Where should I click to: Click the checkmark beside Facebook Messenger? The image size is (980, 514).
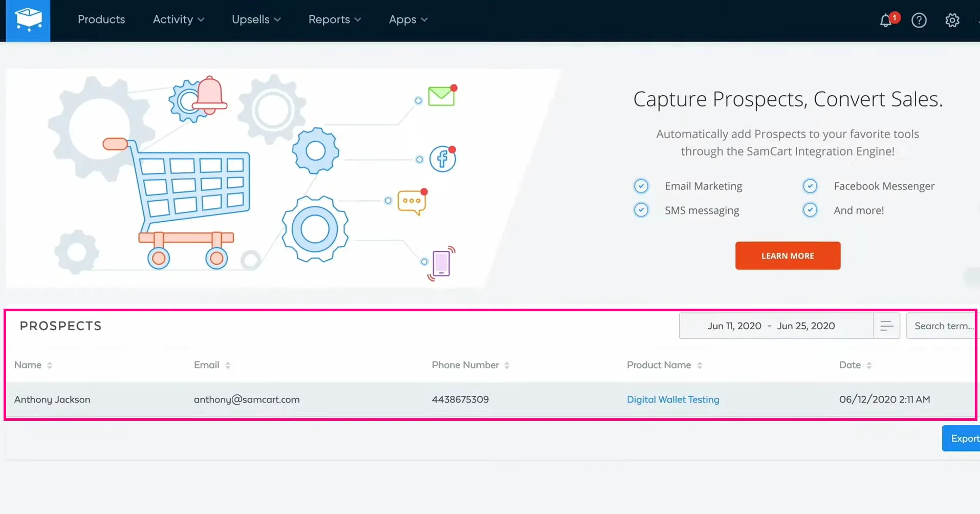click(x=810, y=186)
